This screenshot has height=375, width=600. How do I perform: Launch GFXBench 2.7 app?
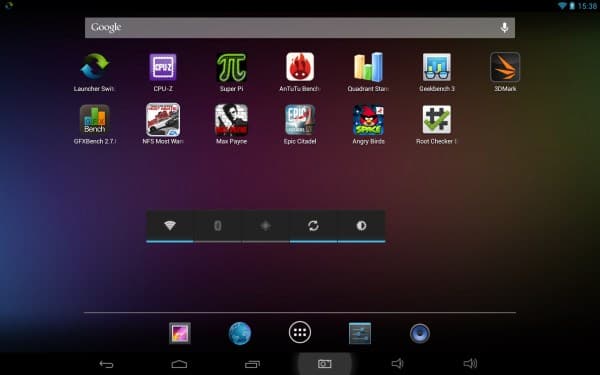[x=95, y=119]
